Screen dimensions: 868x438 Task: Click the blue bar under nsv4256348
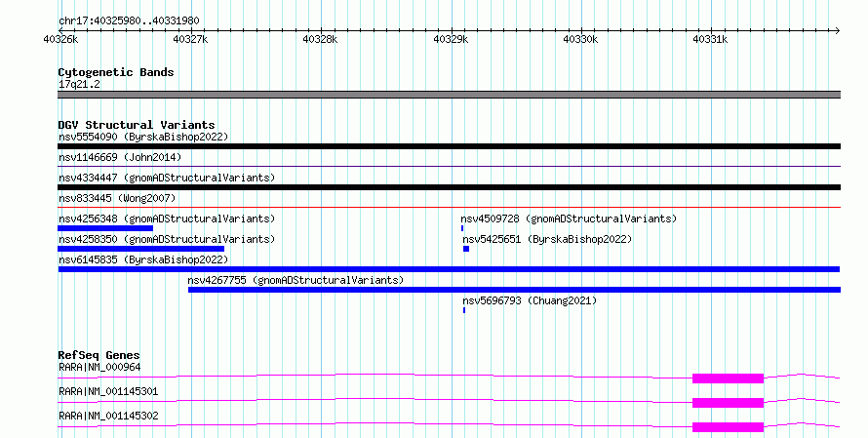click(x=105, y=228)
